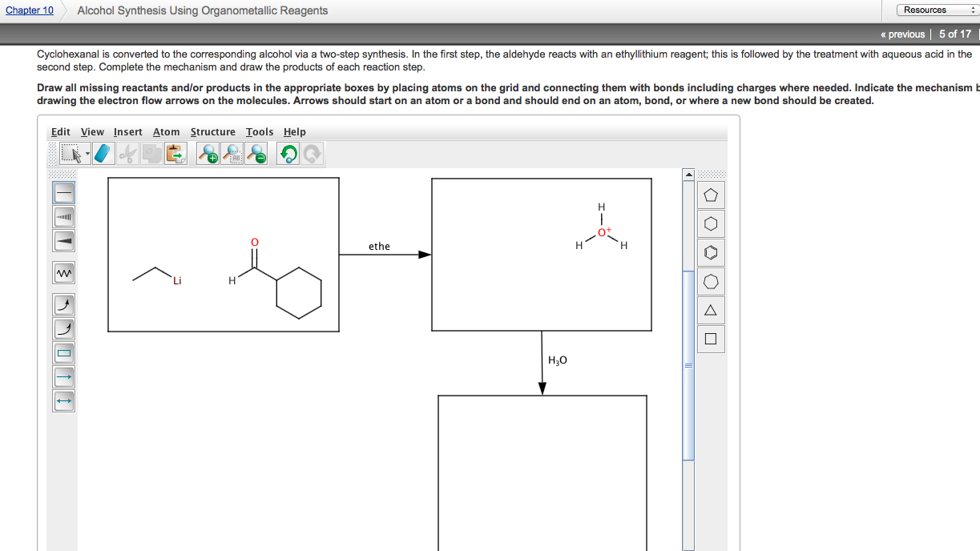The height and width of the screenshot is (551, 980).
Task: Choose the cyclopropane triangle template
Action: tap(710, 310)
